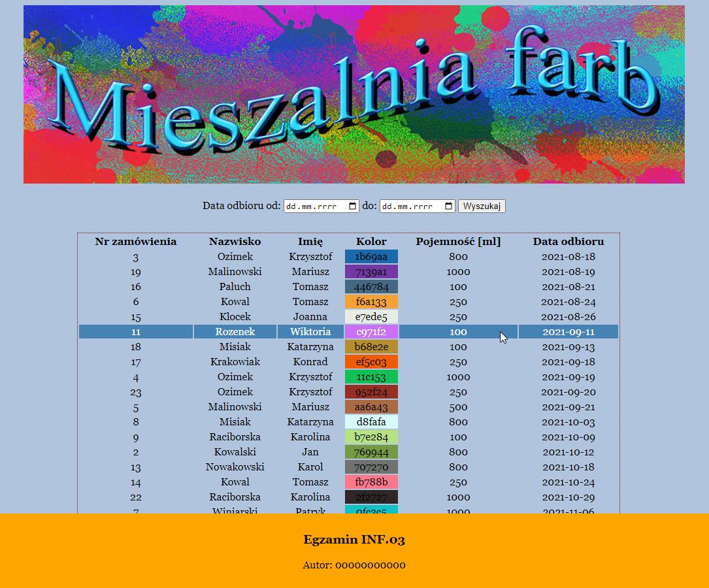Click the Wyszukaj search button
709x588 pixels.
(x=482, y=205)
